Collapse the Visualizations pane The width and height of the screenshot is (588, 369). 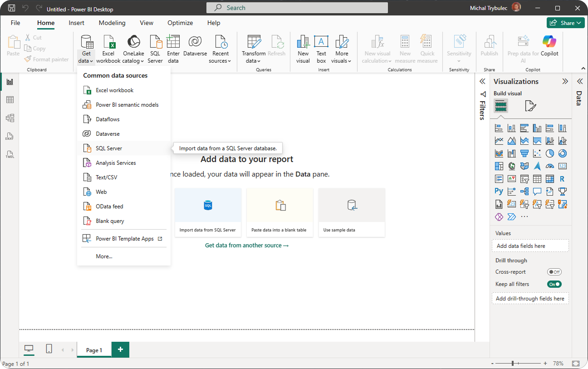(565, 82)
